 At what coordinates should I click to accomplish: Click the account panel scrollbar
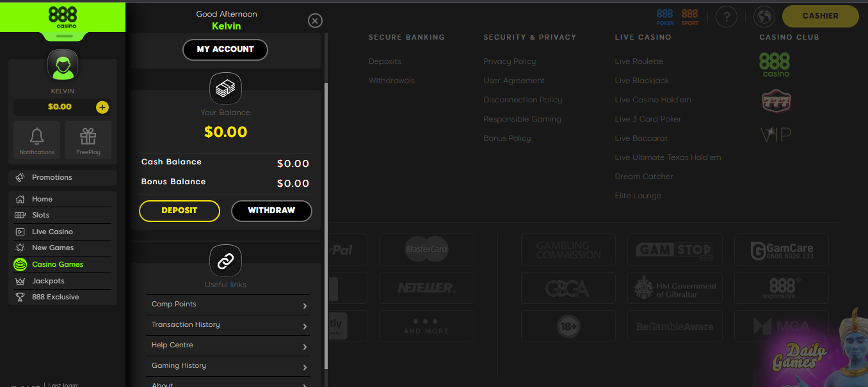click(326, 226)
